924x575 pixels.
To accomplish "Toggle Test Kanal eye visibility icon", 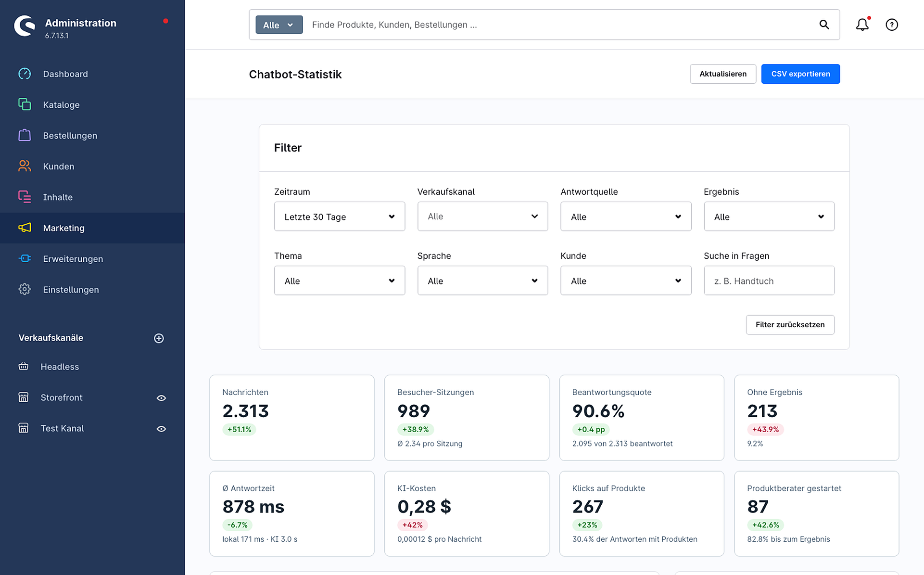I will tap(161, 429).
